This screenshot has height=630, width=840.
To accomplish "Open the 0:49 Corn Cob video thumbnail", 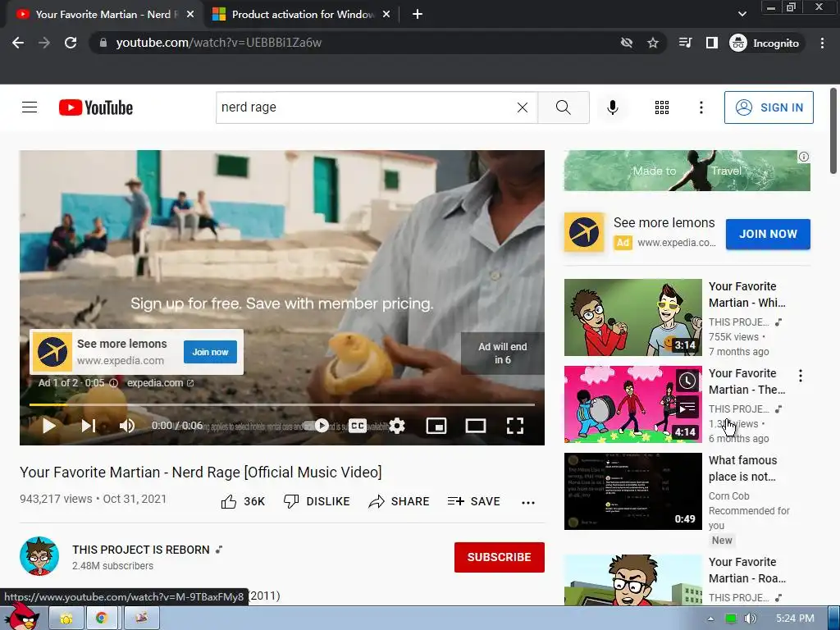I will pos(632,491).
